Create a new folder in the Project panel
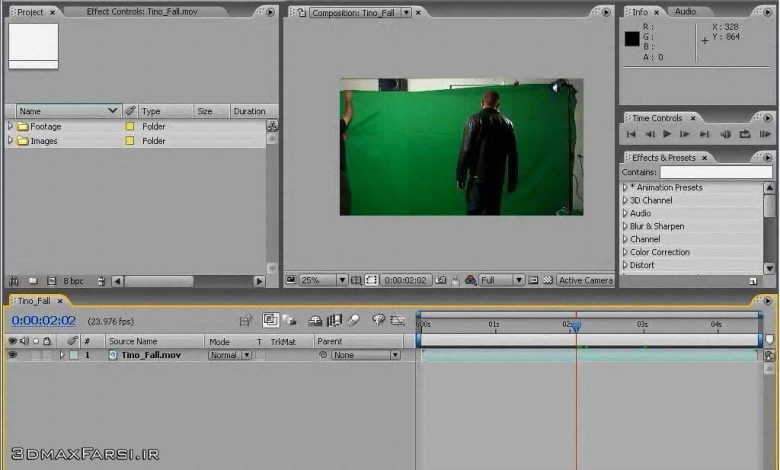 33,281
